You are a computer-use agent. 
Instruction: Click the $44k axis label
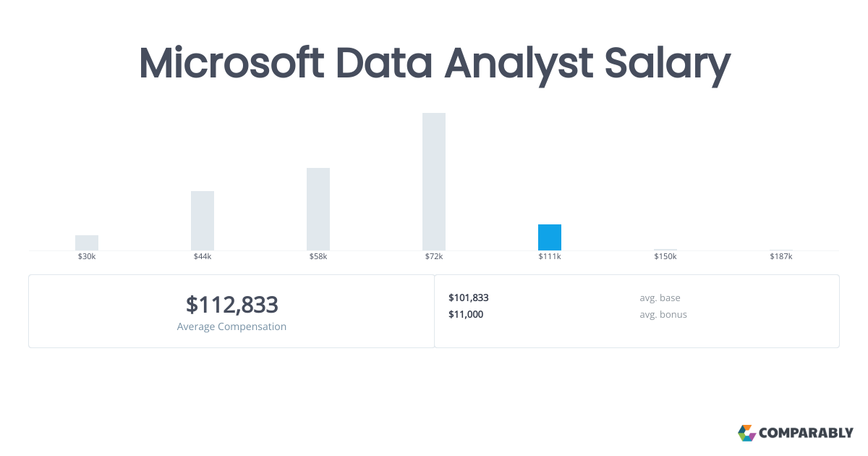tap(203, 257)
